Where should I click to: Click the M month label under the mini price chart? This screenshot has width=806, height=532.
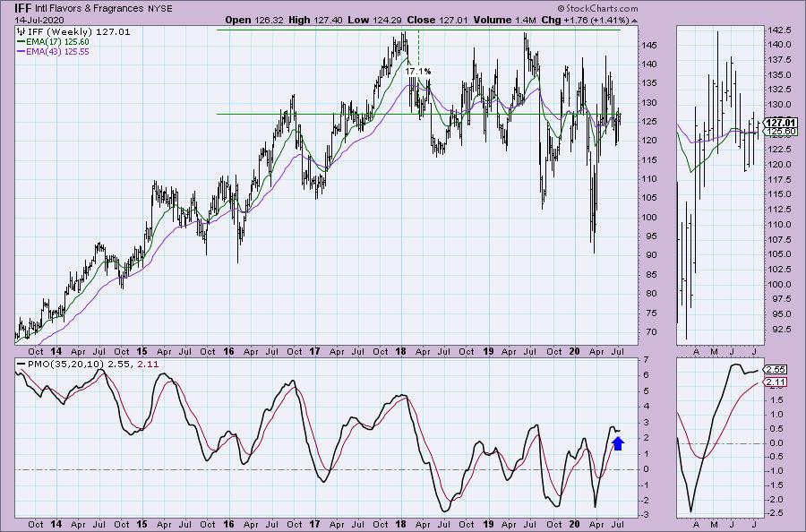coord(714,352)
